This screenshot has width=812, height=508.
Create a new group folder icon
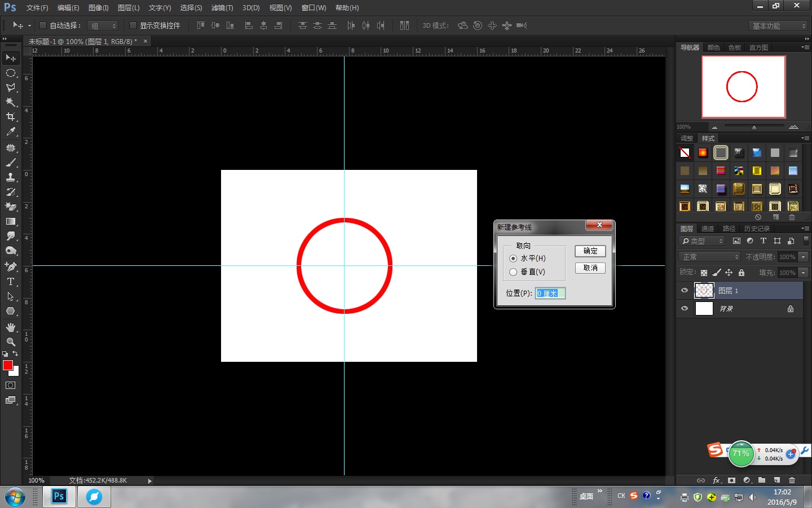point(762,480)
